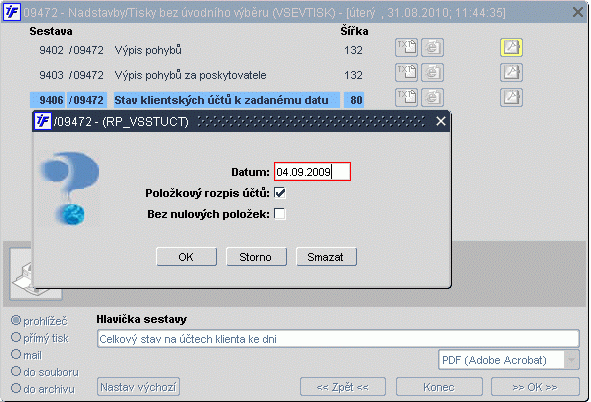Click the >> OK >> button
This screenshot has width=591, height=402.
point(535,387)
